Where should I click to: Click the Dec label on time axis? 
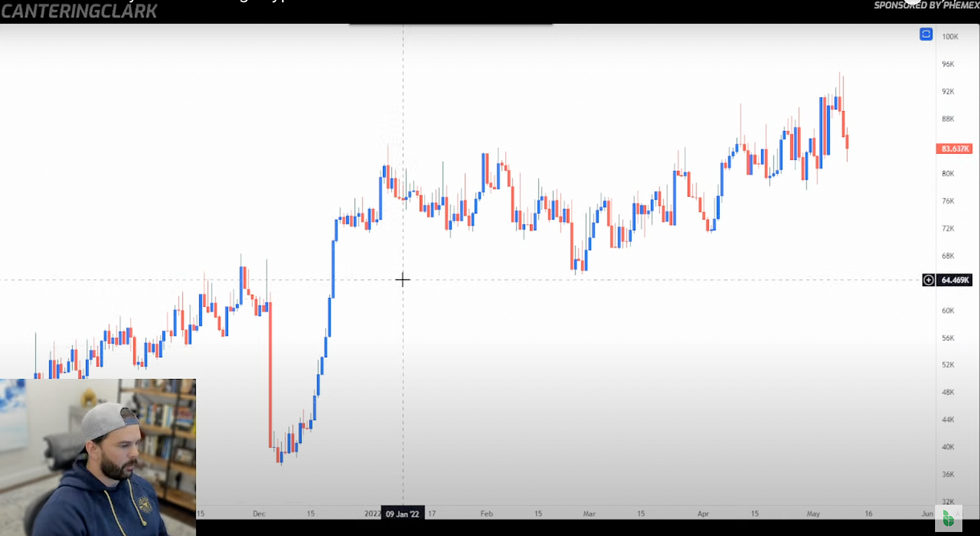(x=259, y=514)
